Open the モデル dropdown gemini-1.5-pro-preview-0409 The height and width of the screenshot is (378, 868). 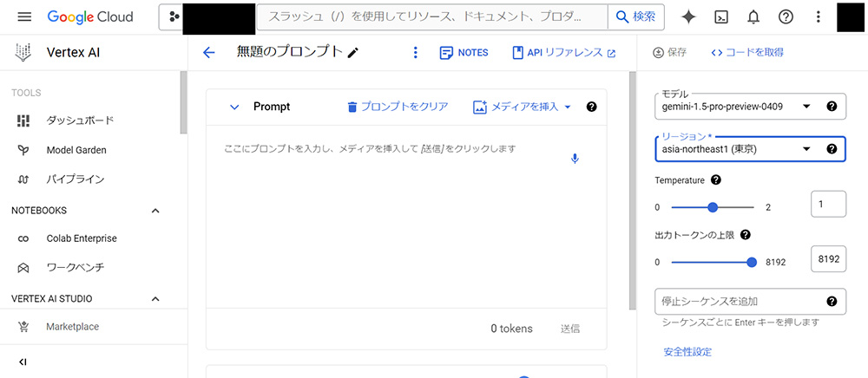tap(750, 107)
